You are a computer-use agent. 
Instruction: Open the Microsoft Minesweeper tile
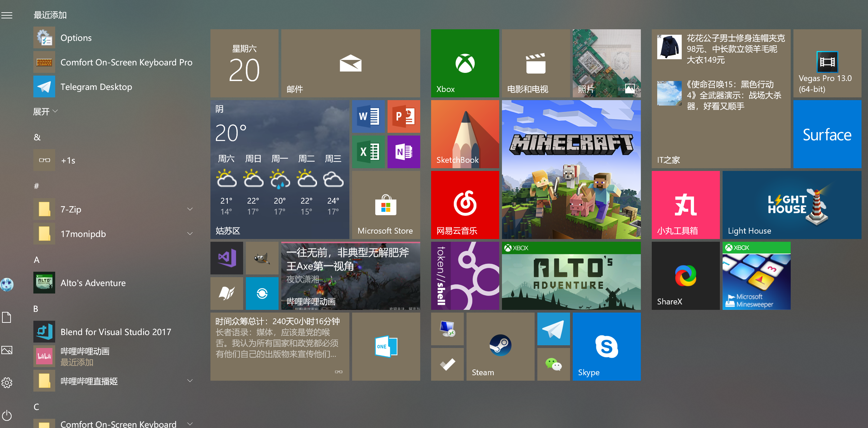point(756,276)
